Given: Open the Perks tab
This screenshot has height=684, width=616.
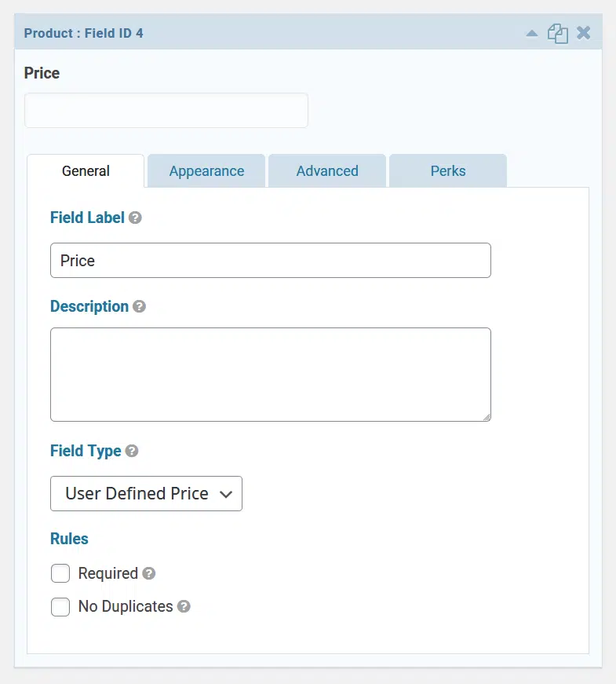Looking at the screenshot, I should [448, 170].
